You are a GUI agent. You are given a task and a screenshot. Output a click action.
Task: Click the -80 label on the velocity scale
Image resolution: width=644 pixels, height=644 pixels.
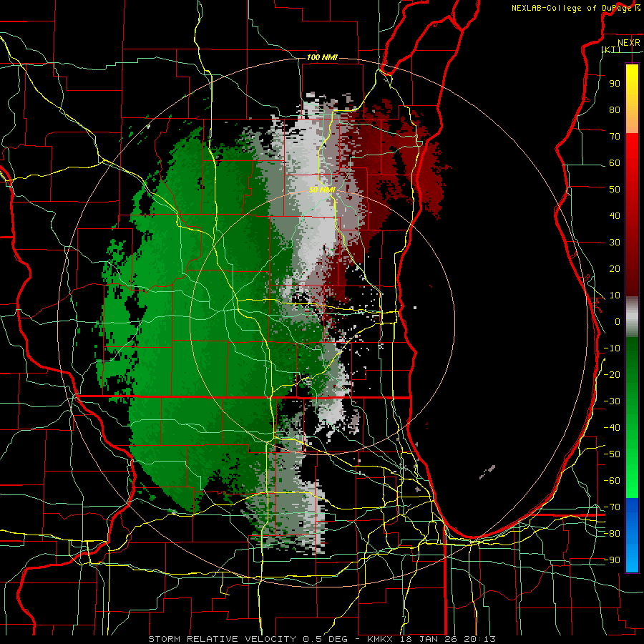click(x=612, y=534)
